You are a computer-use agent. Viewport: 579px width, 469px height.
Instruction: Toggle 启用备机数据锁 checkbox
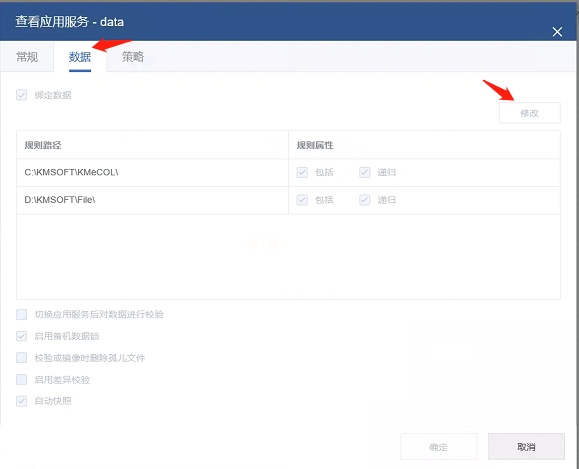click(21, 336)
